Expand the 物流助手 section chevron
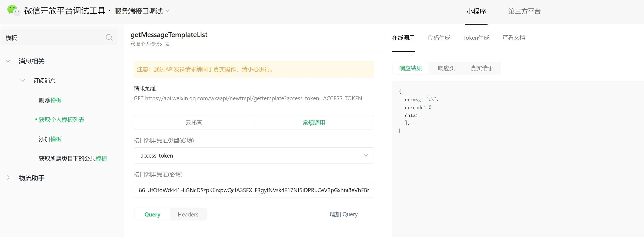The height and width of the screenshot is (237, 644). click(x=8, y=178)
